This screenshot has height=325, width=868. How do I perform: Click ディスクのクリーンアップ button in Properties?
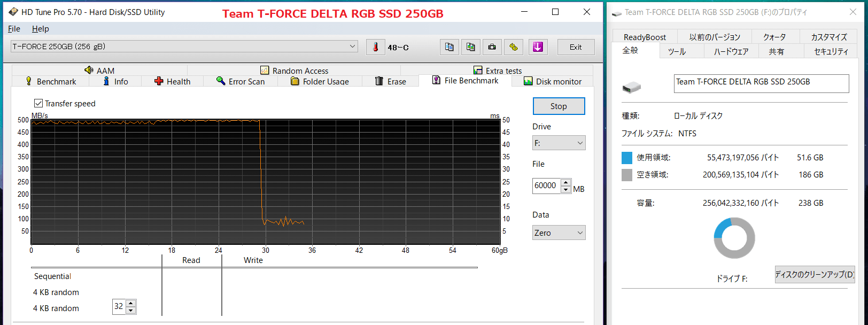(x=815, y=274)
